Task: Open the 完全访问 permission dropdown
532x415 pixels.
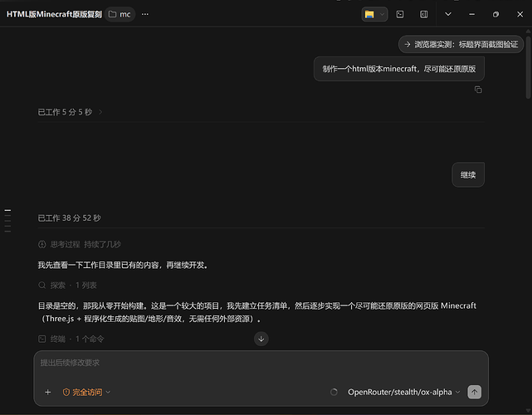Action: pos(86,393)
